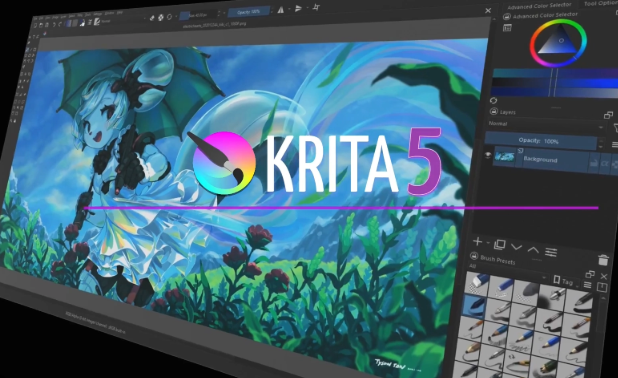
Task: Open Brush Presets view menu icon
Action: pos(587,285)
